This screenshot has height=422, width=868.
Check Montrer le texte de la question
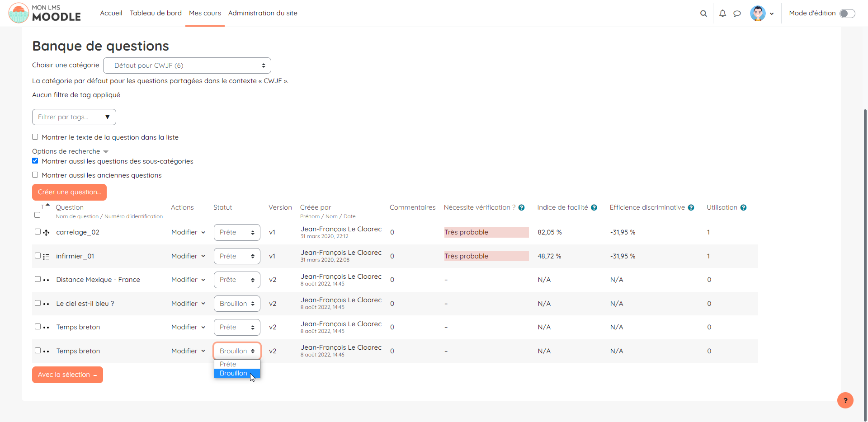[x=35, y=137]
